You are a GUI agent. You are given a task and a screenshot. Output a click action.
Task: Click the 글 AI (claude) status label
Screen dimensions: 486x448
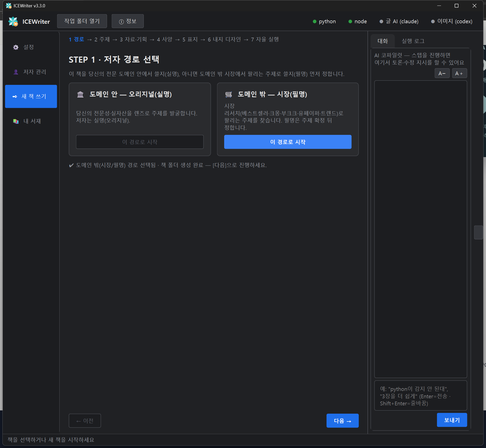tap(402, 21)
